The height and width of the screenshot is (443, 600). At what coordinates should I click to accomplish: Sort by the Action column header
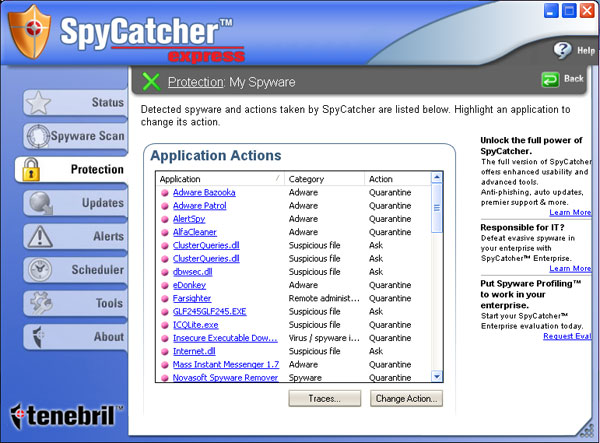[398, 179]
